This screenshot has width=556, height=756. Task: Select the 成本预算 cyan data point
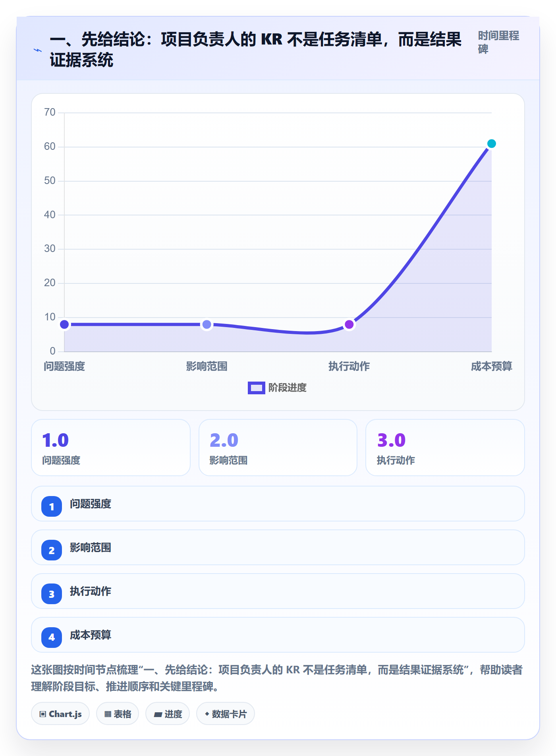coord(491,143)
